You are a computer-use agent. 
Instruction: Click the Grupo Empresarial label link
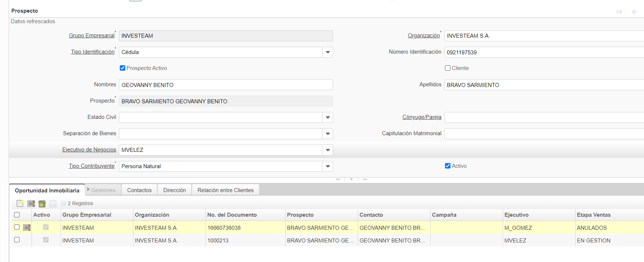point(92,36)
